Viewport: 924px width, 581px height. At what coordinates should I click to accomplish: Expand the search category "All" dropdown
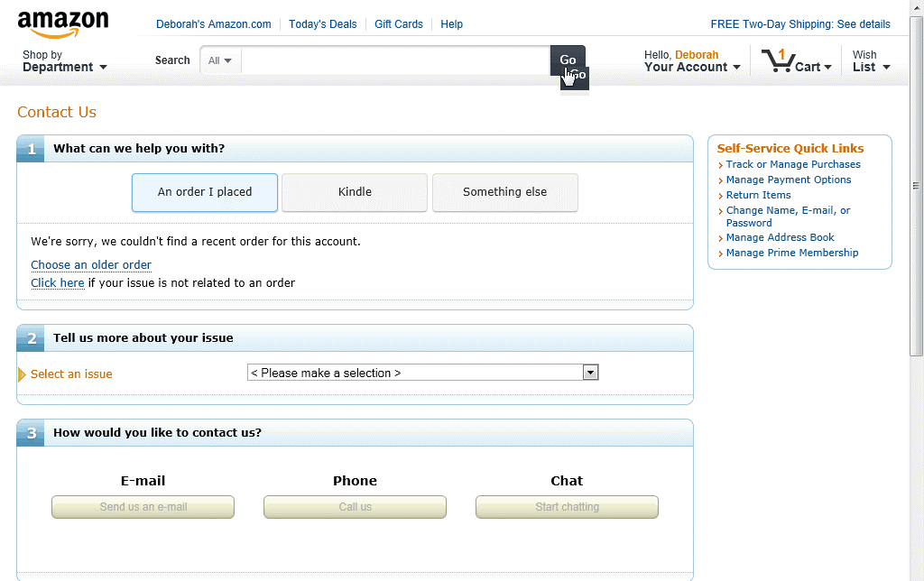(220, 60)
